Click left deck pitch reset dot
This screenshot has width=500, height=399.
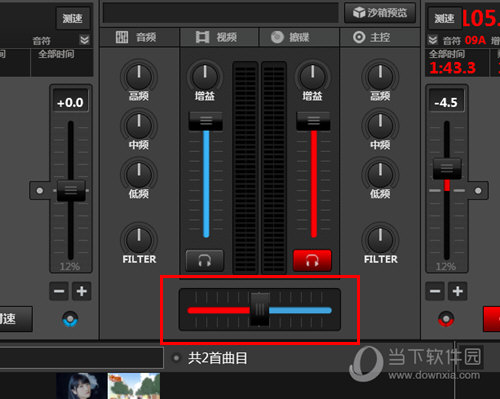[40, 191]
